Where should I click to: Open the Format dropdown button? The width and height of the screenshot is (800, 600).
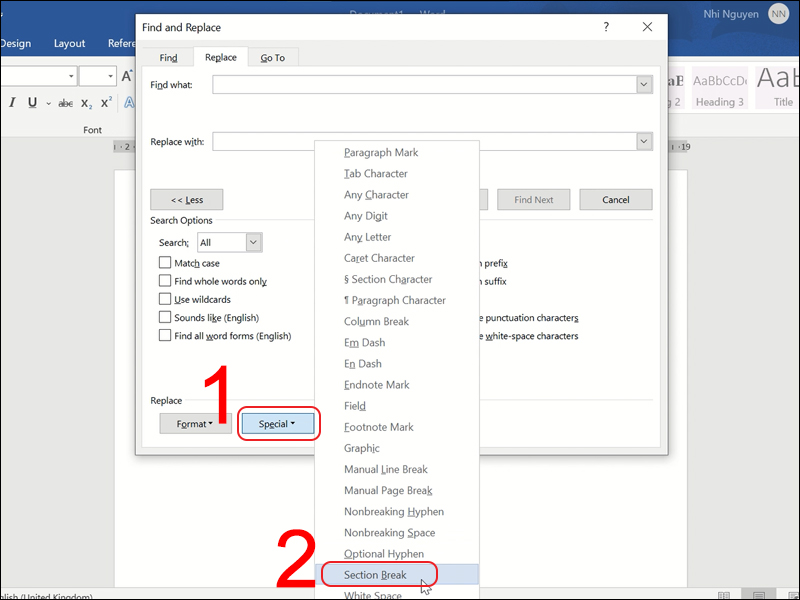pos(195,424)
